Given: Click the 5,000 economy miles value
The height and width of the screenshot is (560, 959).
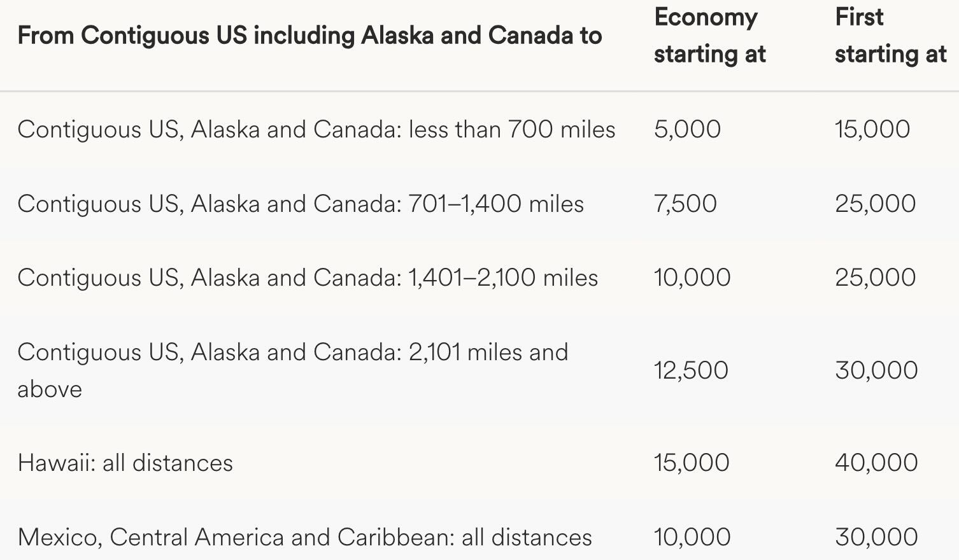Looking at the screenshot, I should click(687, 129).
